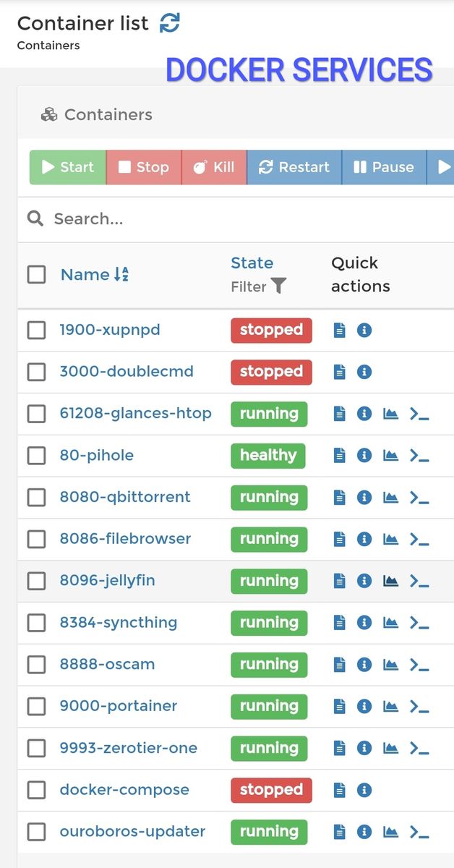Open the 8086-filebrowser container link
The height and width of the screenshot is (868, 454).
[125, 539]
